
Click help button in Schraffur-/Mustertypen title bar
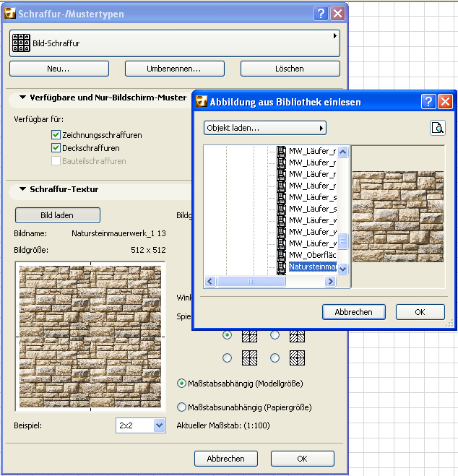coord(321,14)
